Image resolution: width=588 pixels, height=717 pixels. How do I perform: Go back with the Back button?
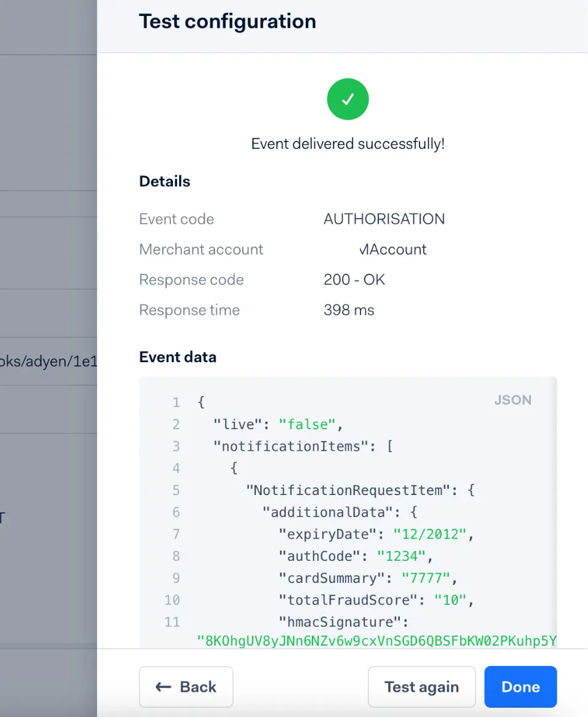tap(186, 686)
